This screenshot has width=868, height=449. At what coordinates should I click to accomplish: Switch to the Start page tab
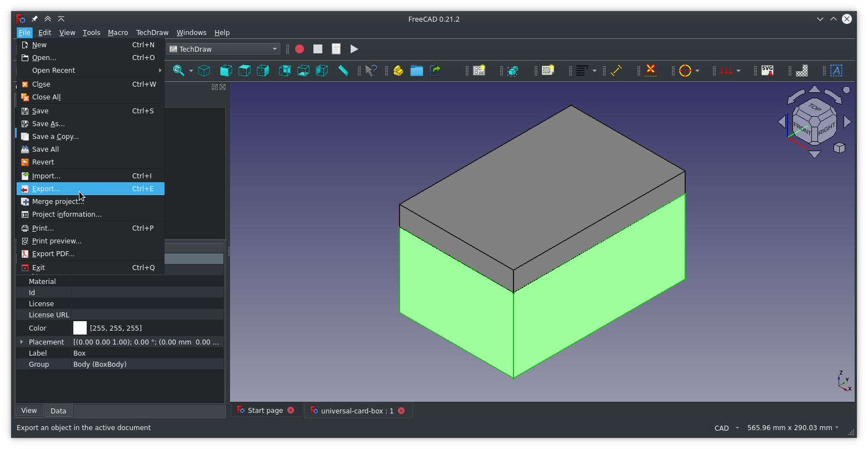click(265, 411)
